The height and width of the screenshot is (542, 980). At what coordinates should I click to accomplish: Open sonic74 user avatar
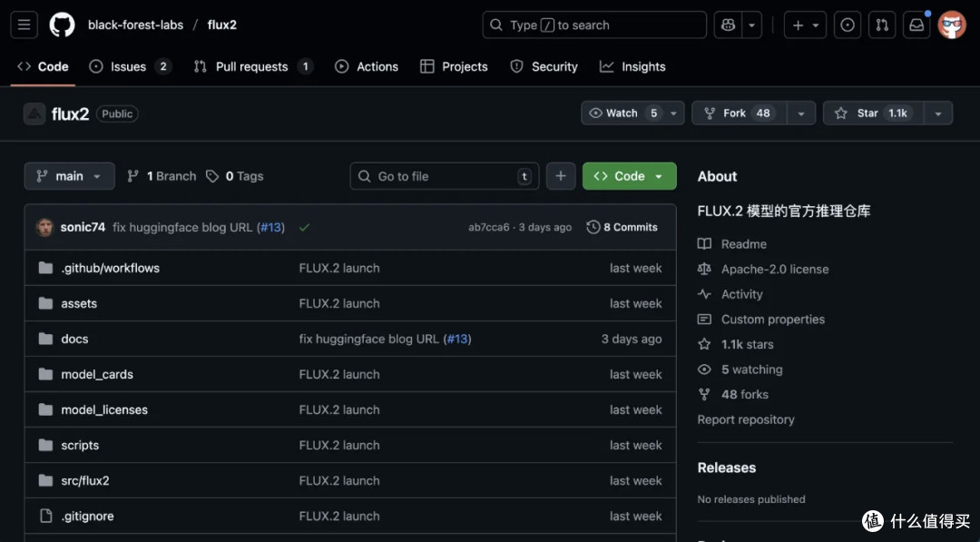(45, 228)
